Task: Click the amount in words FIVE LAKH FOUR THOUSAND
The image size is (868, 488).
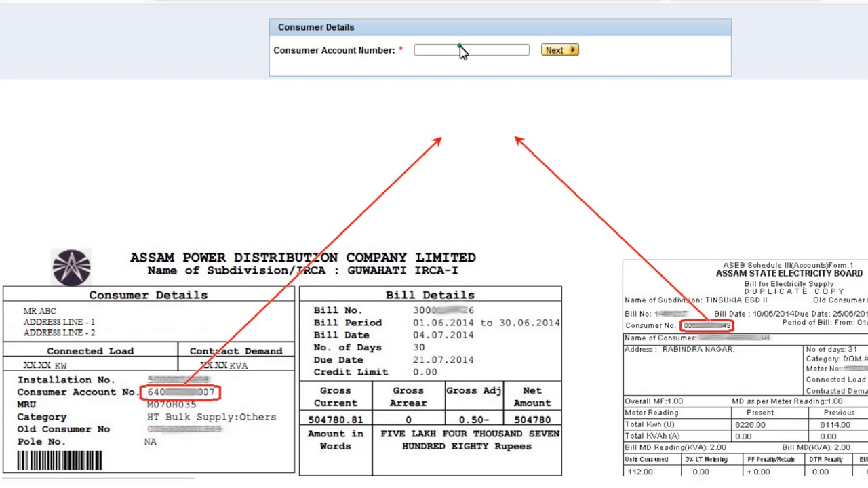Action: pos(470,434)
